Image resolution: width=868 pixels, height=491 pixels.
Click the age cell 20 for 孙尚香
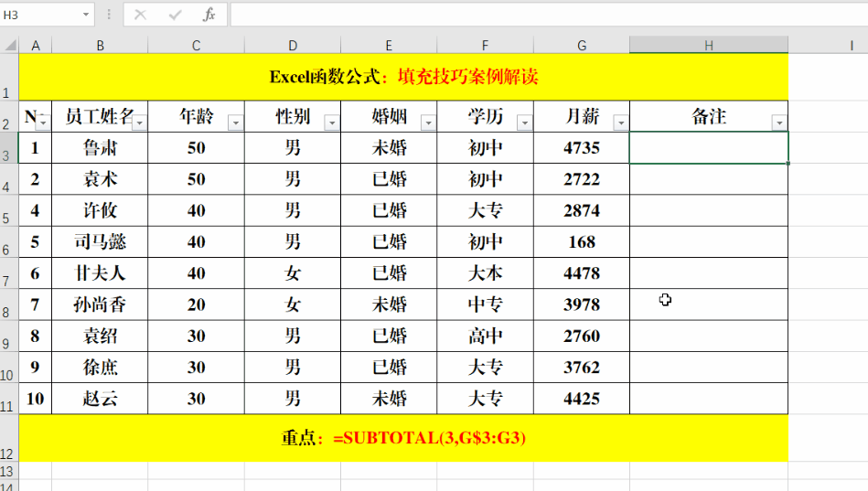pos(196,304)
